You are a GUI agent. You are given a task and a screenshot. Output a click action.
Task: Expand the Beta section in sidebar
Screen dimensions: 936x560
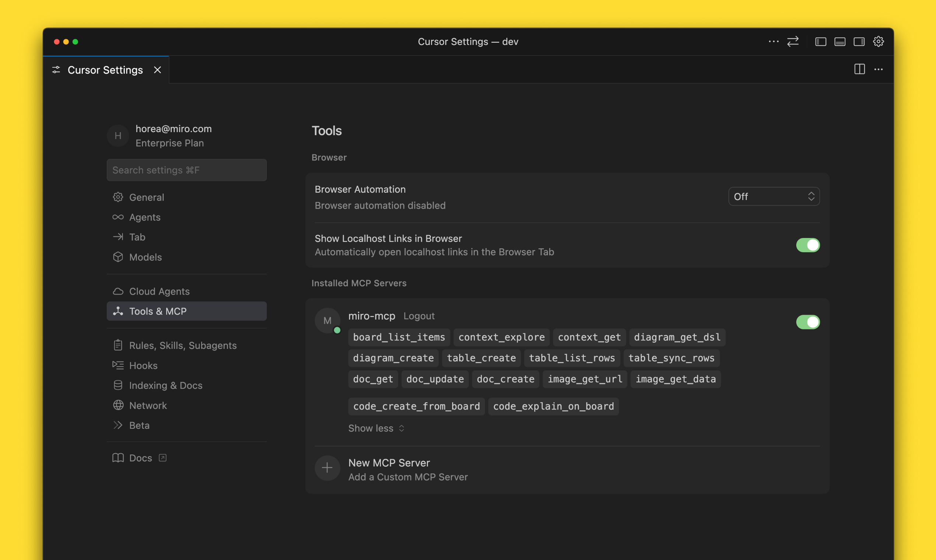[x=140, y=425]
